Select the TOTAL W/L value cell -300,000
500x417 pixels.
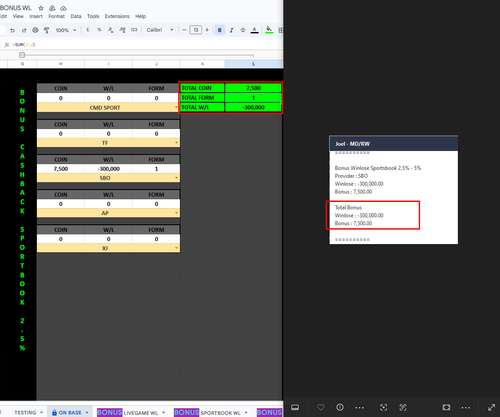tap(253, 107)
